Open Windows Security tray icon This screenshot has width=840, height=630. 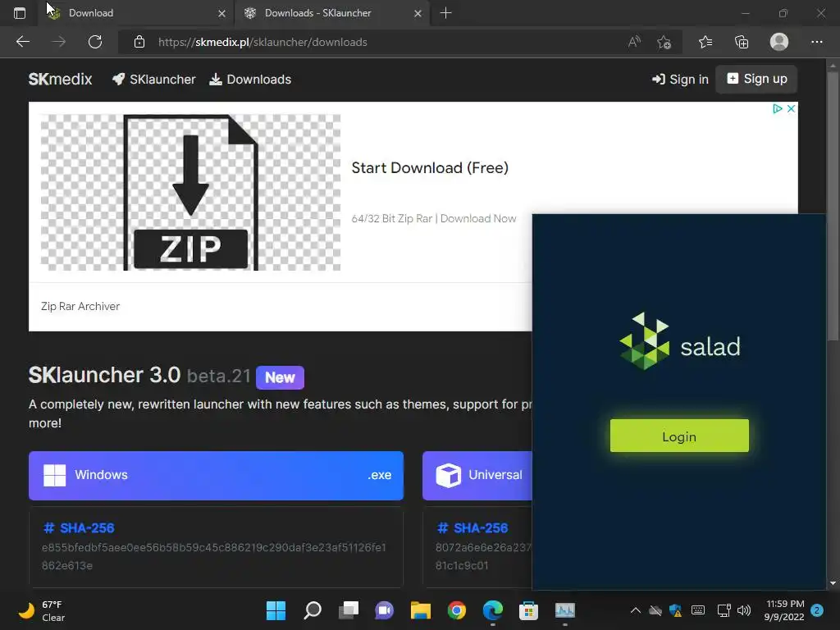[676, 610]
